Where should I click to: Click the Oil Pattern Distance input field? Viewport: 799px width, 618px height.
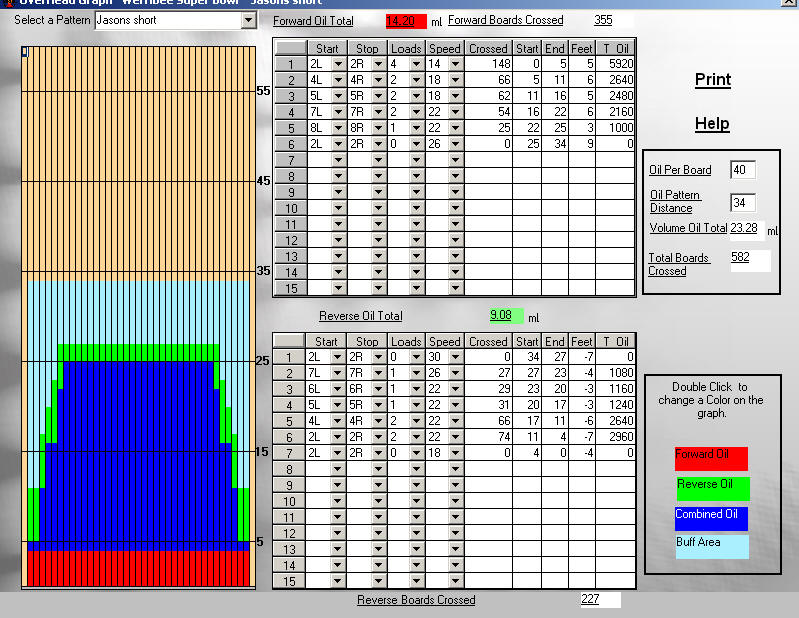point(742,203)
